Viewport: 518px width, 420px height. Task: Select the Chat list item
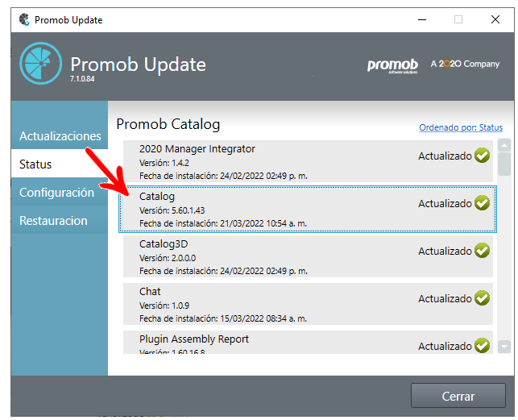coord(308,304)
